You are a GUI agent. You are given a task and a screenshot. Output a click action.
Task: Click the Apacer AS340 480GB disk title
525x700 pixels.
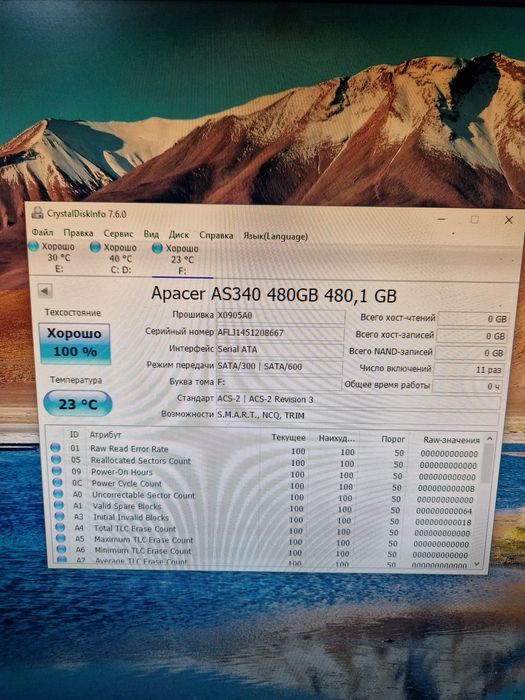pos(274,295)
